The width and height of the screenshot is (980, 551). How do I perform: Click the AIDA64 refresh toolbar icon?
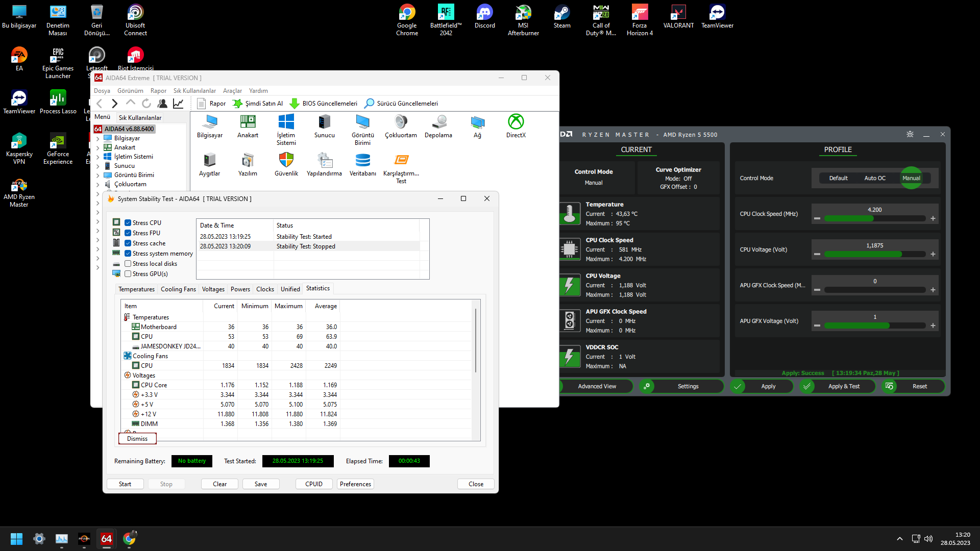[x=146, y=104]
